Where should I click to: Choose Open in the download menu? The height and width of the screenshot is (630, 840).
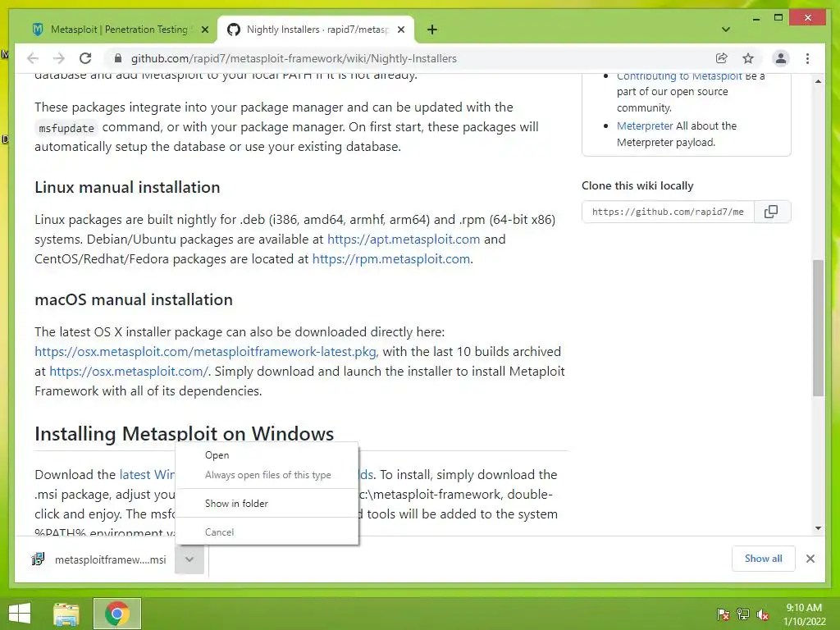267,455
